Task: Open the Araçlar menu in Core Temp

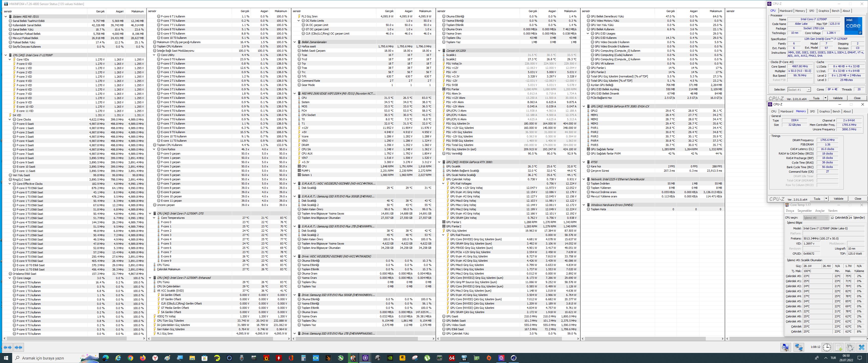Action: click(820, 211)
